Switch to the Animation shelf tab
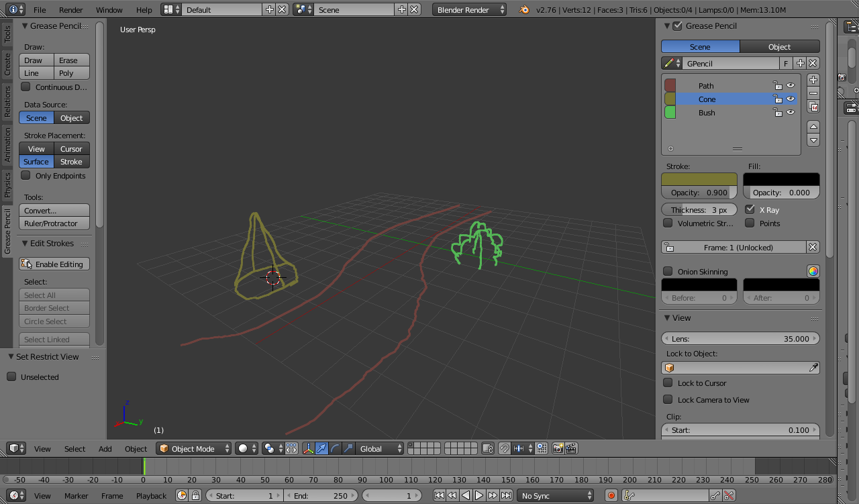Image resolution: width=859 pixels, height=504 pixels. pyautogui.click(x=7, y=146)
